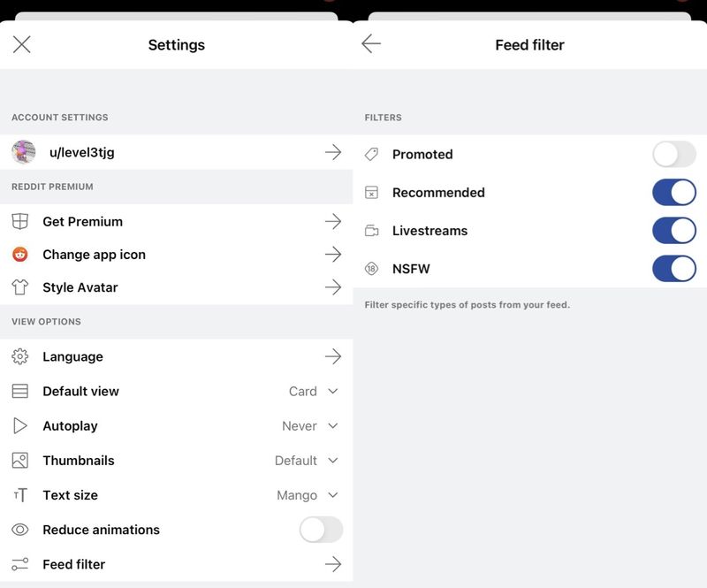
Task: Tap the Thumbnails picture icon
Action: coord(19,461)
